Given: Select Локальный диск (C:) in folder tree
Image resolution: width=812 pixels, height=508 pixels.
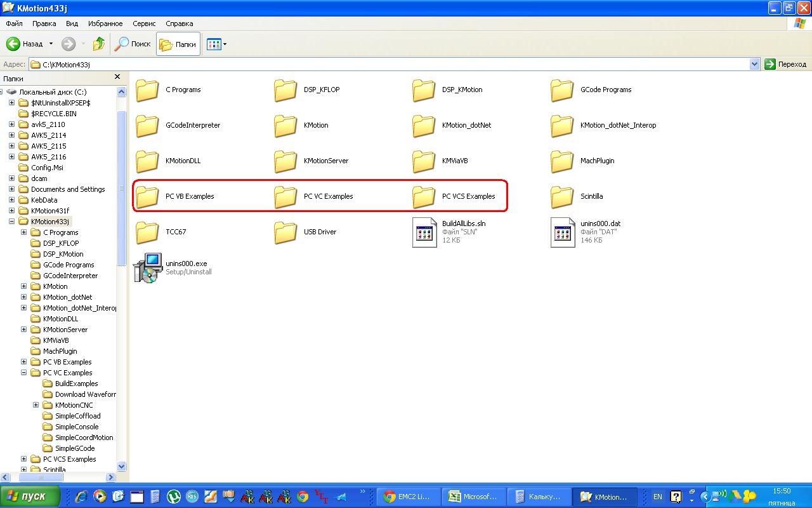Looking at the screenshot, I should 53,92.
